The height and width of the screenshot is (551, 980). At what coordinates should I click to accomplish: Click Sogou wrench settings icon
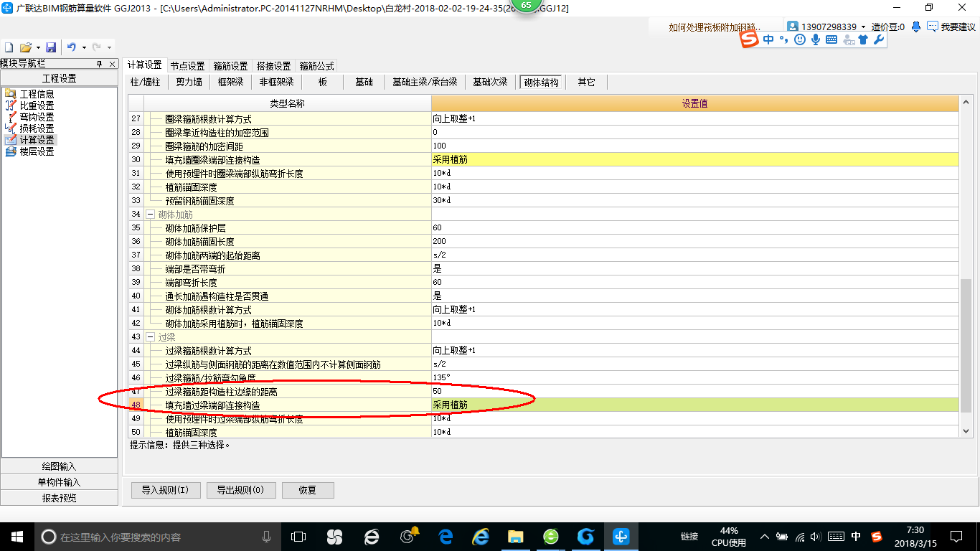point(878,39)
